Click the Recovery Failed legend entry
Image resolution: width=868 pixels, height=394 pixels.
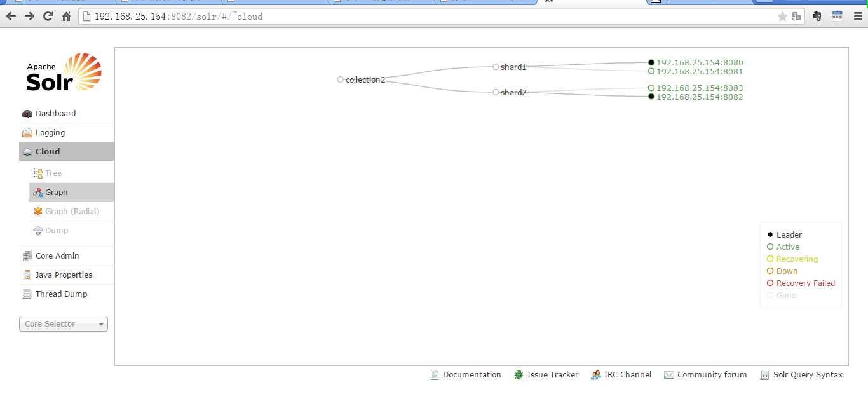(x=801, y=283)
